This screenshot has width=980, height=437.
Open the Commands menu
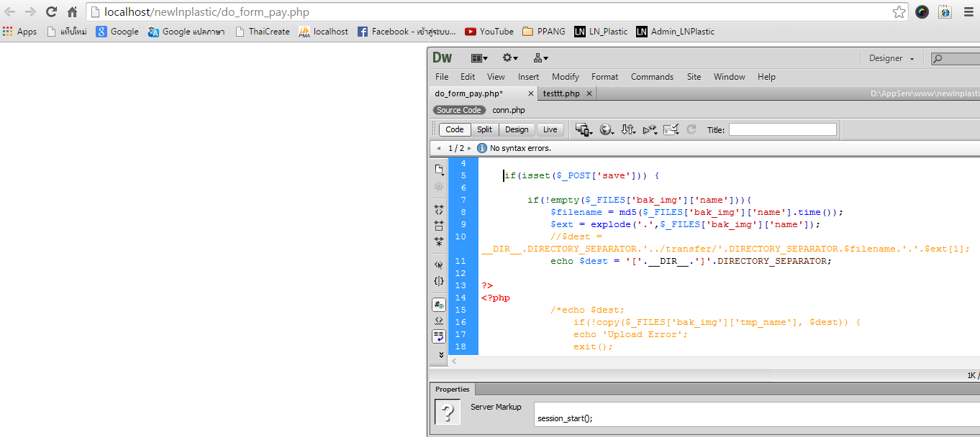click(x=652, y=77)
